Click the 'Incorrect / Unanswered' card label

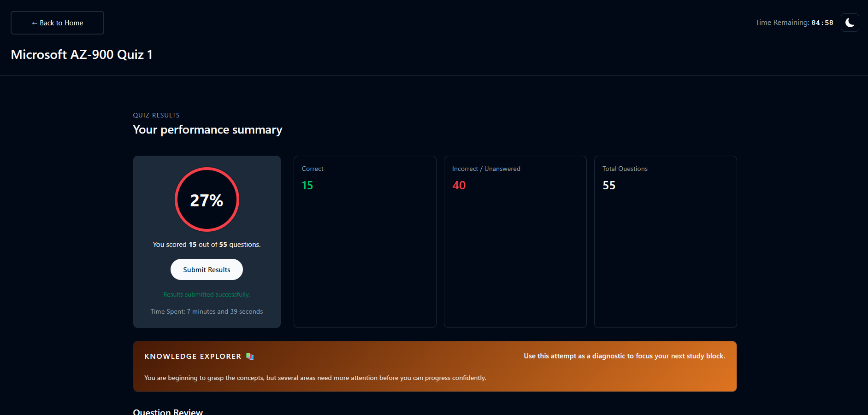(486, 169)
